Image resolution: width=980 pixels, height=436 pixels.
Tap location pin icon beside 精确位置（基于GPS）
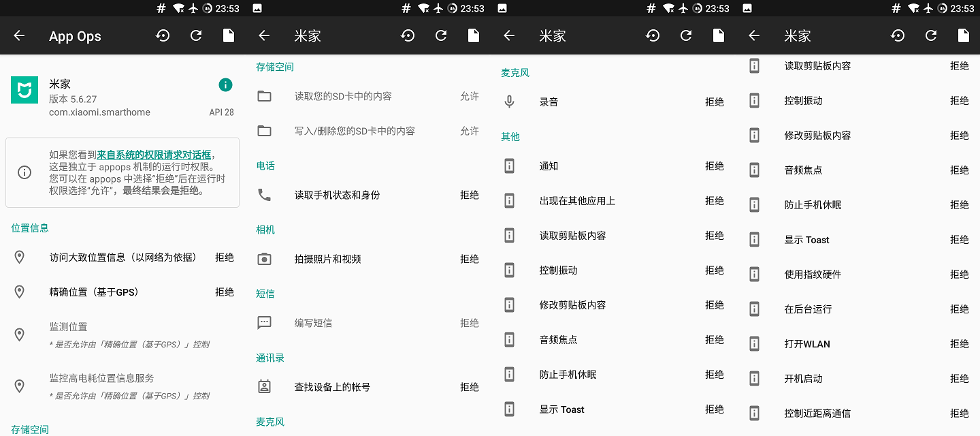(x=20, y=292)
